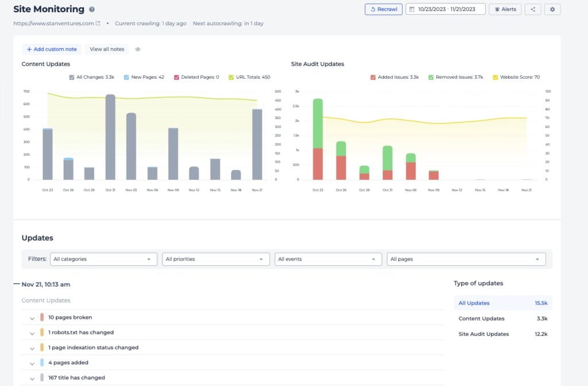
Task: Click the share icon button
Action: 532,9
